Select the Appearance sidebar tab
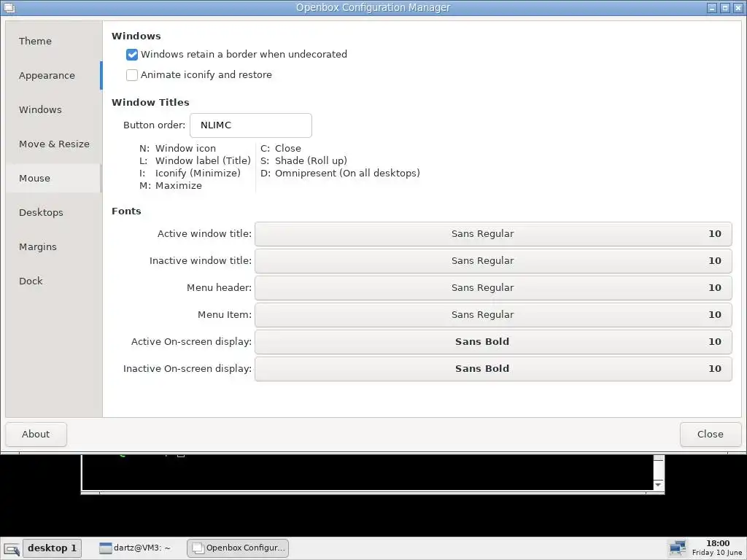Image resolution: width=747 pixels, height=560 pixels. [x=53, y=75]
